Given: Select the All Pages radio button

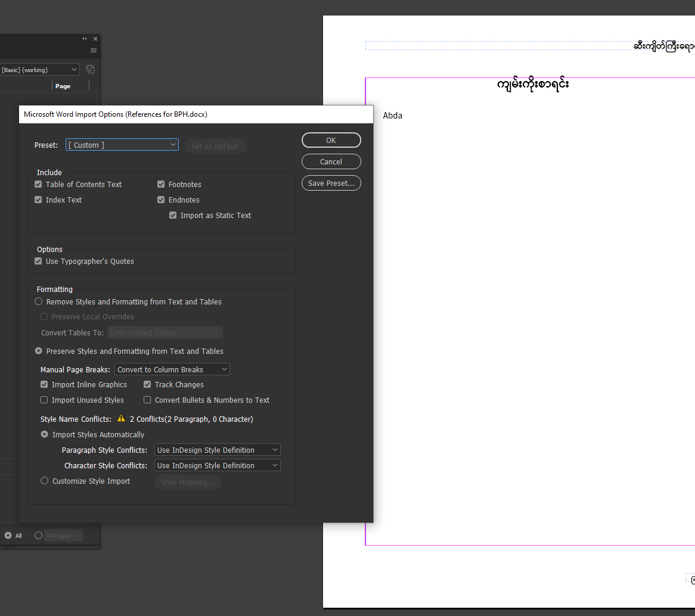Looking at the screenshot, I should (38, 536).
